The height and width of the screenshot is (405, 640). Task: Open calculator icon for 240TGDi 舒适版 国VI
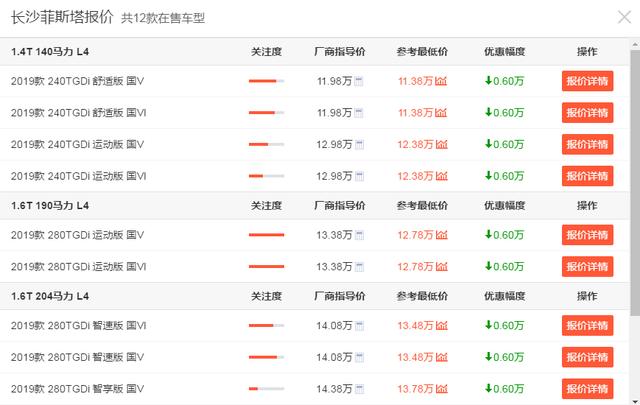(x=358, y=113)
